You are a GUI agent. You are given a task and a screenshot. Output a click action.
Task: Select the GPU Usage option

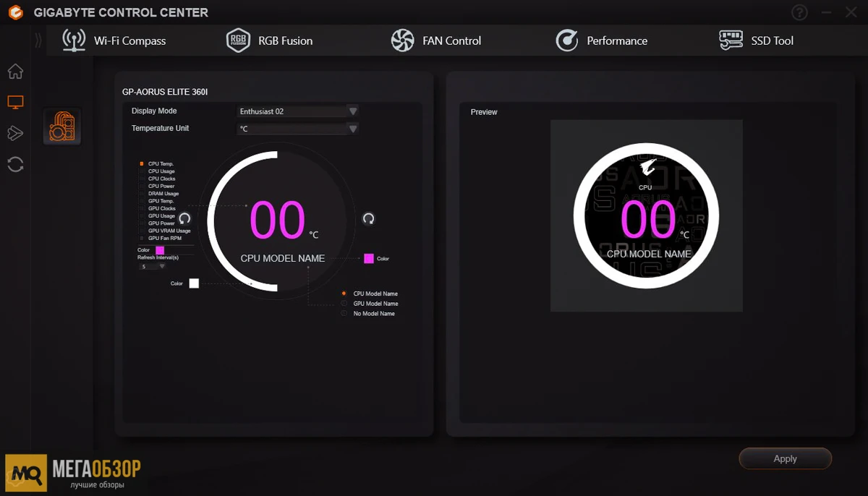(x=157, y=215)
